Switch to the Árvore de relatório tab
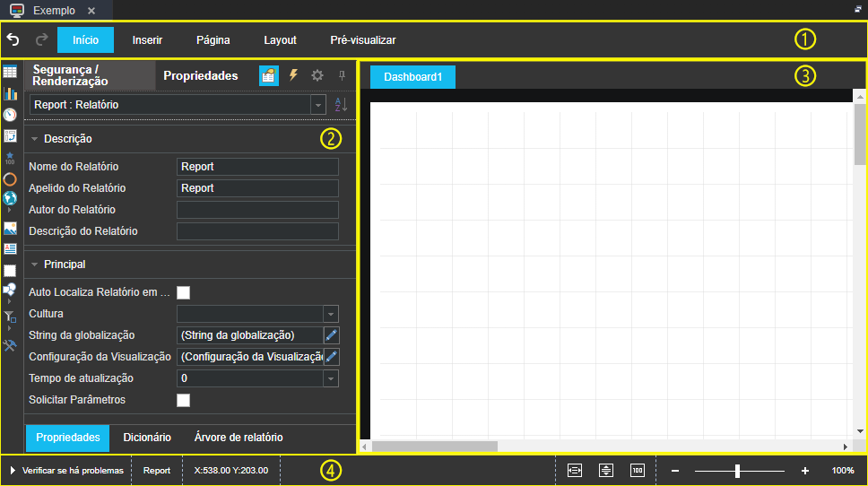This screenshot has width=868, height=486. (x=239, y=438)
